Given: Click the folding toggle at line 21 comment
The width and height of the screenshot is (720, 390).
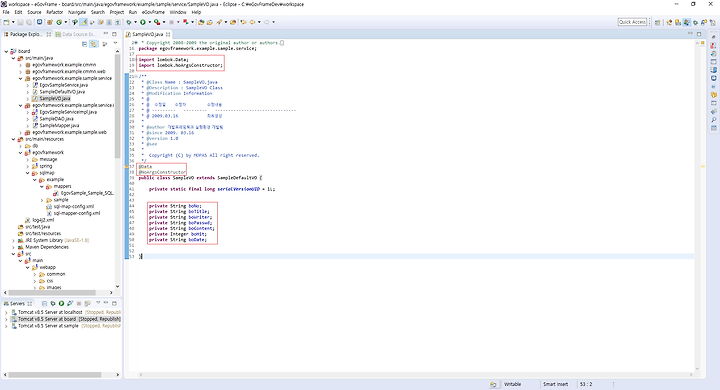Looking at the screenshot, I should (x=136, y=77).
